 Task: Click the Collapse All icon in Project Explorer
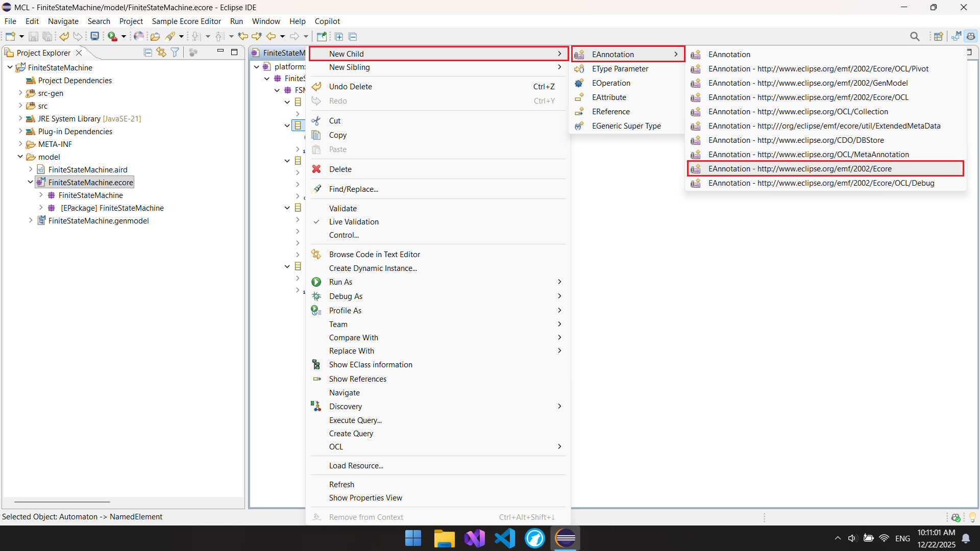148,53
